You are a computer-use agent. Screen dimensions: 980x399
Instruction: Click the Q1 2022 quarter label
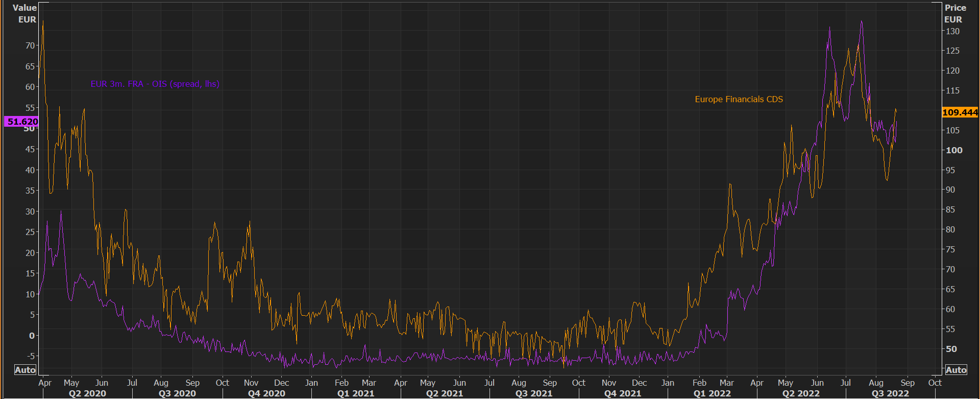click(712, 393)
